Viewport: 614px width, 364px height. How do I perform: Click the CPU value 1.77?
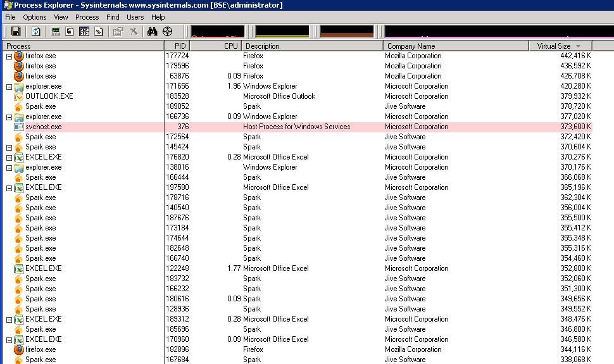point(234,269)
